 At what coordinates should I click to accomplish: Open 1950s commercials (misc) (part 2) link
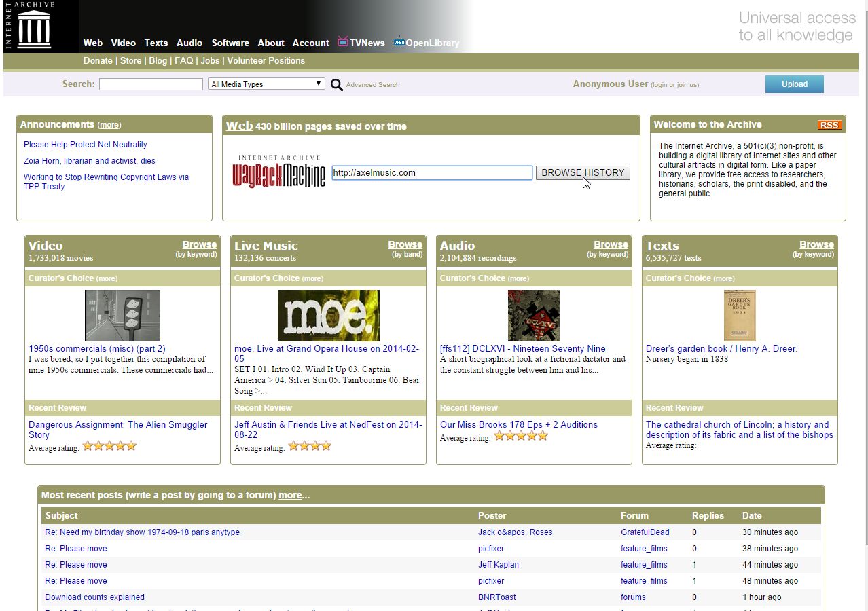[97, 348]
